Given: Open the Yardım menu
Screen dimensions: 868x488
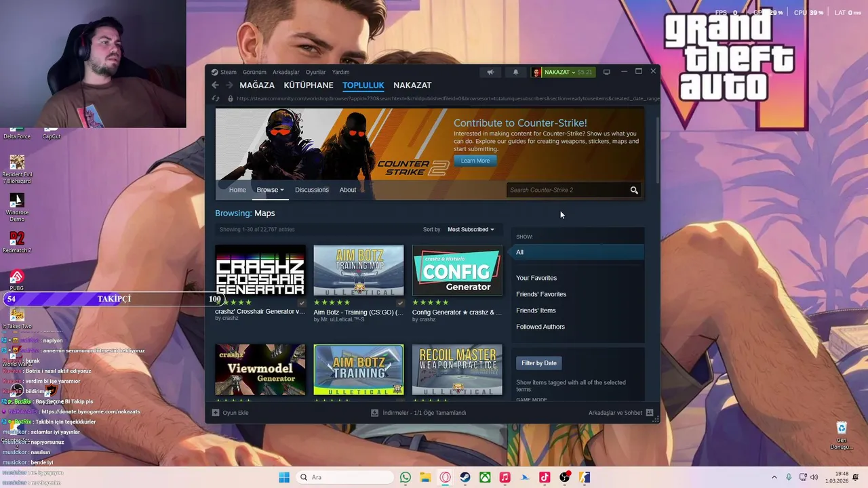Looking at the screenshot, I should point(340,72).
